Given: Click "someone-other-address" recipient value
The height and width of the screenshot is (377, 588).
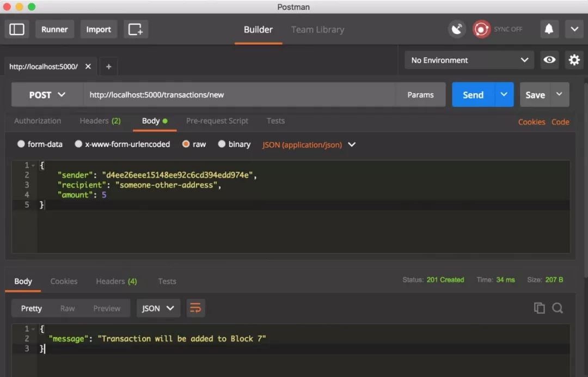Looking at the screenshot, I should 167,185.
